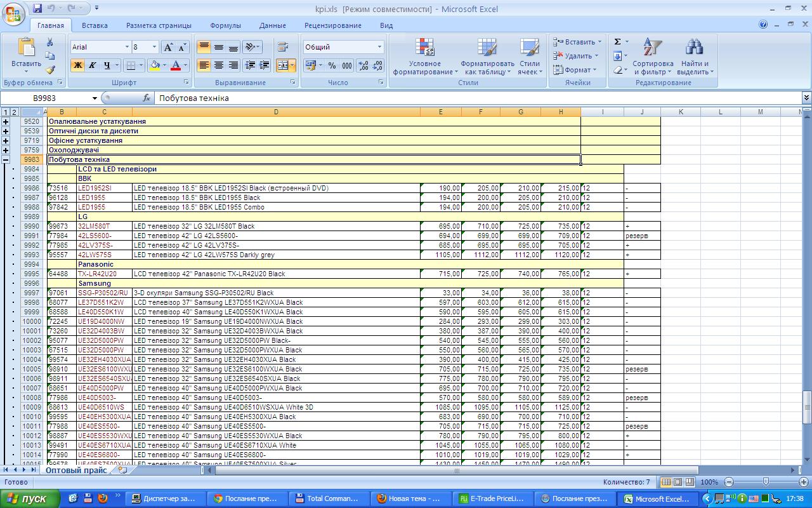
Task: Click the Undo icon in the quick access toolbar
Action: (53, 8)
